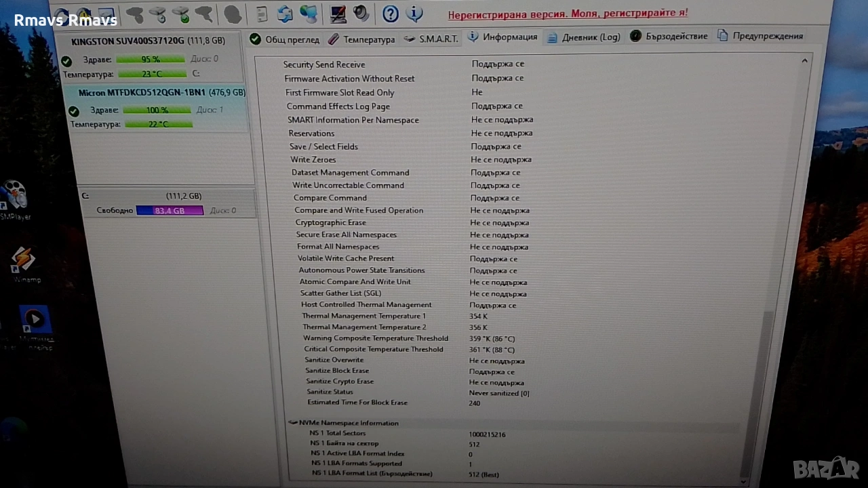The width and height of the screenshot is (868, 488).
Task: Click the Kingston 95 % health bar
Action: click(151, 59)
